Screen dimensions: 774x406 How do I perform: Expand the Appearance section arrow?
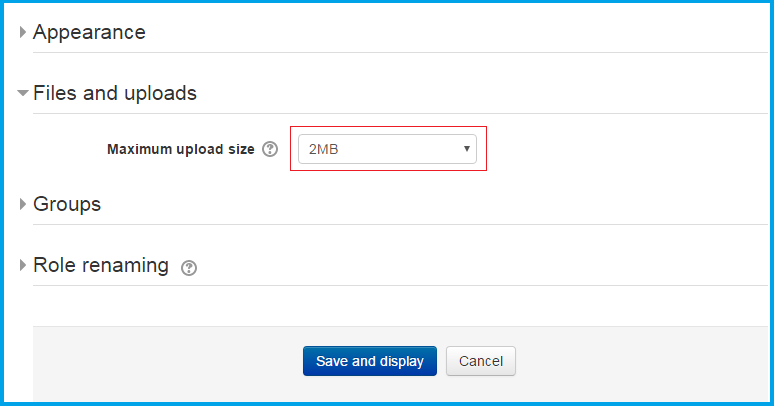[x=23, y=33]
